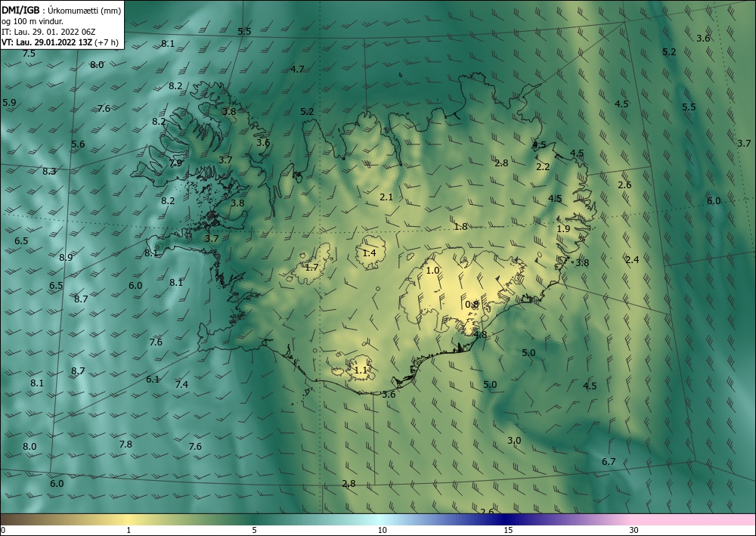756x536 pixels.
Task: Click the 2.2 value label
Action: click(x=543, y=167)
